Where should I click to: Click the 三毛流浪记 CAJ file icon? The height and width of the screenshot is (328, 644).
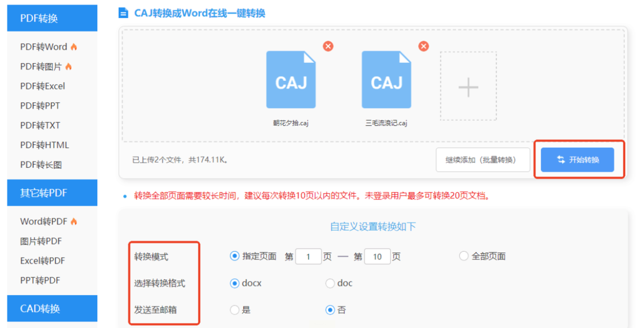click(x=386, y=80)
